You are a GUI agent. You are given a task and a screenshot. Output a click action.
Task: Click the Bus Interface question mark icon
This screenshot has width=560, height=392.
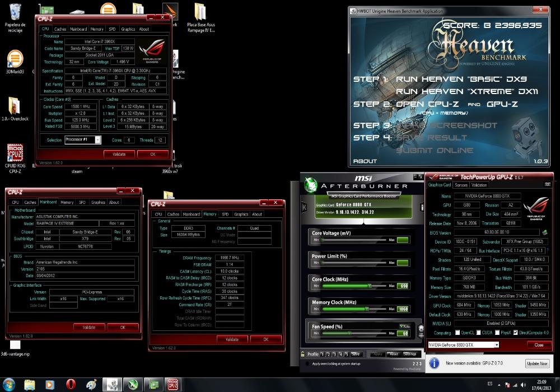tap(547, 251)
